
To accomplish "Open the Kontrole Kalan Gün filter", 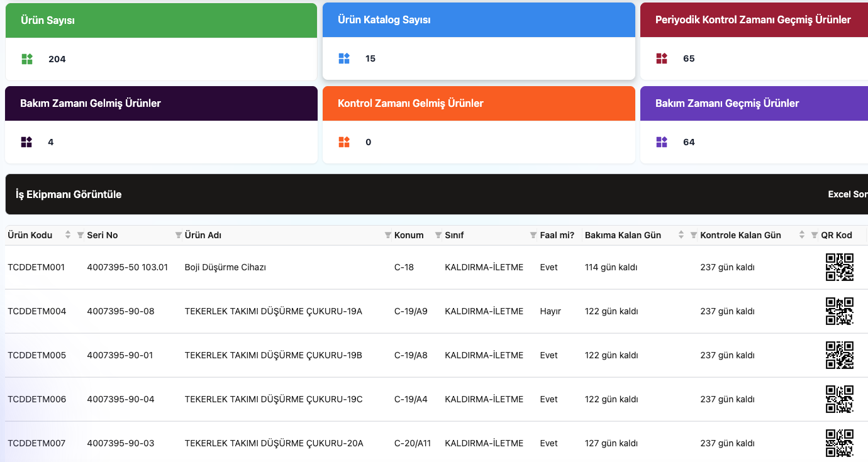I will [815, 235].
